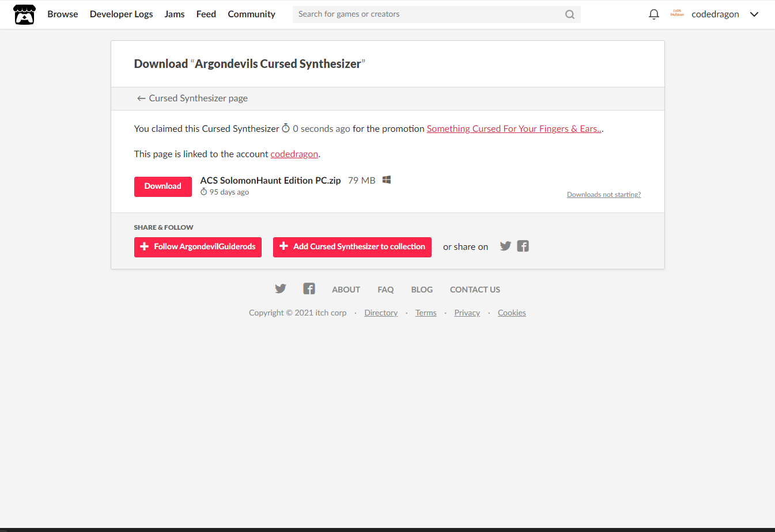Open the footer Facebook icon
This screenshot has width=775, height=532.
(x=309, y=289)
